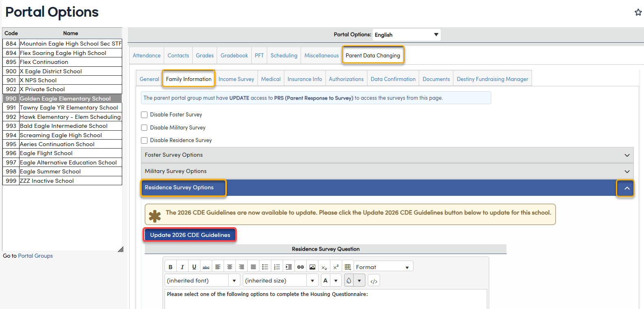The height and width of the screenshot is (309, 644).
Task: Open the Grades tab
Action: point(205,56)
